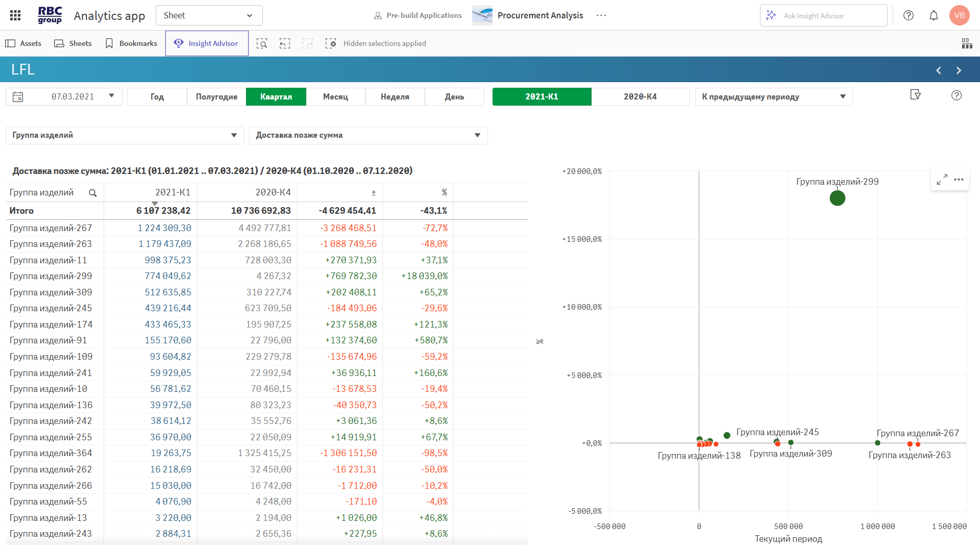The width and height of the screenshot is (980, 551).
Task: Click the Pre-build Applications link
Action: (x=418, y=15)
